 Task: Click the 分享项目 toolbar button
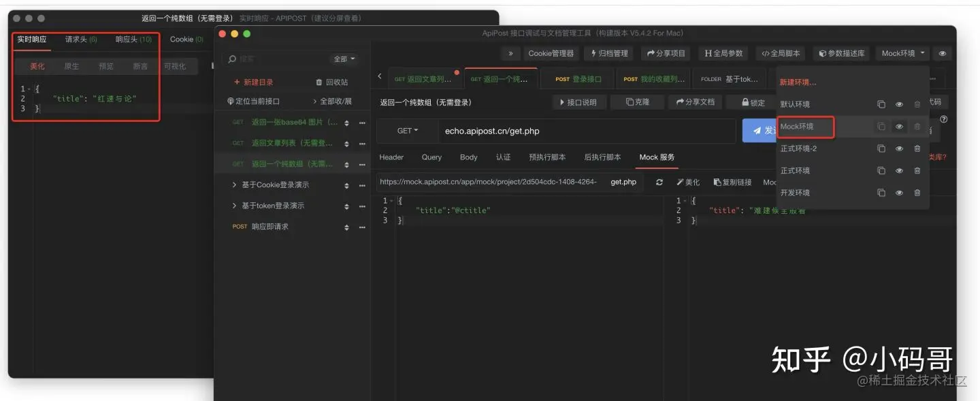666,53
